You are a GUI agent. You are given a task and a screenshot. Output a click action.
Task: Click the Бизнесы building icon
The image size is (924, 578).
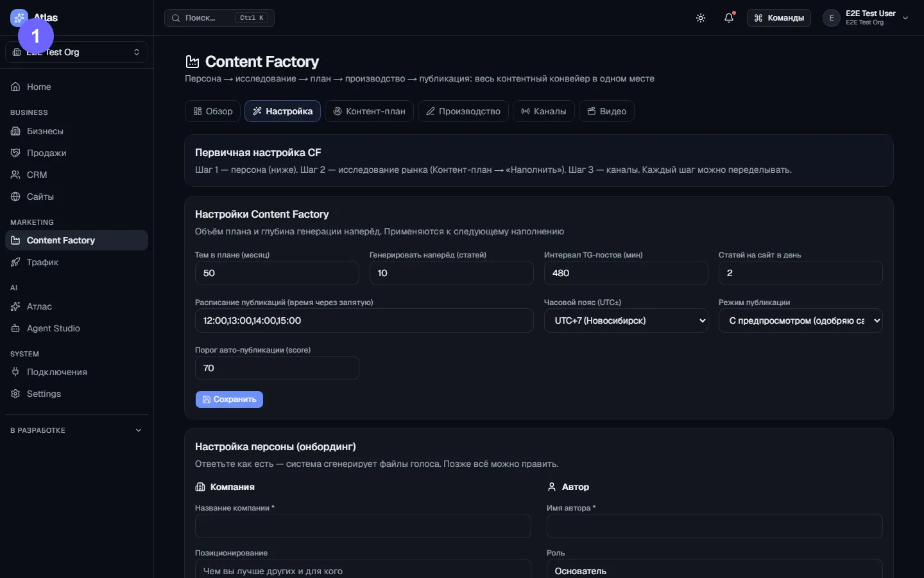click(15, 131)
